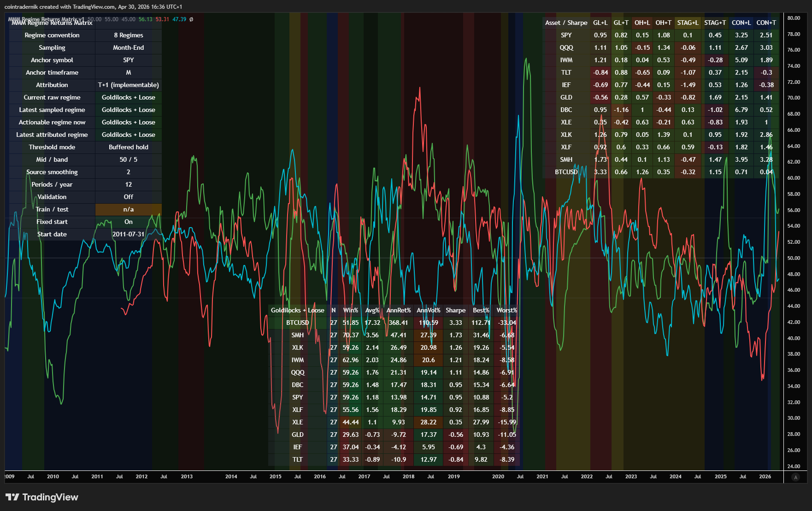The width and height of the screenshot is (812, 511).
Task: Select the 'OH+L' column header
Action: pyautogui.click(x=642, y=23)
